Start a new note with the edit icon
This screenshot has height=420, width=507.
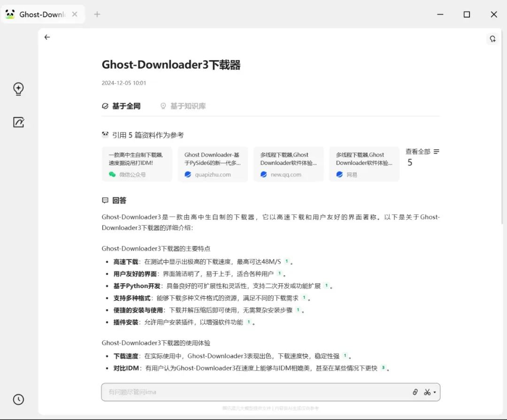click(x=18, y=122)
